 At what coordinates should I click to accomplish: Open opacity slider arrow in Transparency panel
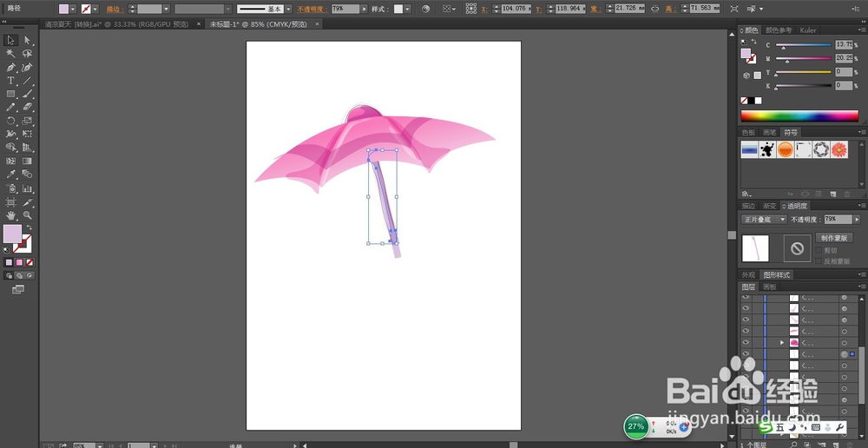click(x=857, y=220)
